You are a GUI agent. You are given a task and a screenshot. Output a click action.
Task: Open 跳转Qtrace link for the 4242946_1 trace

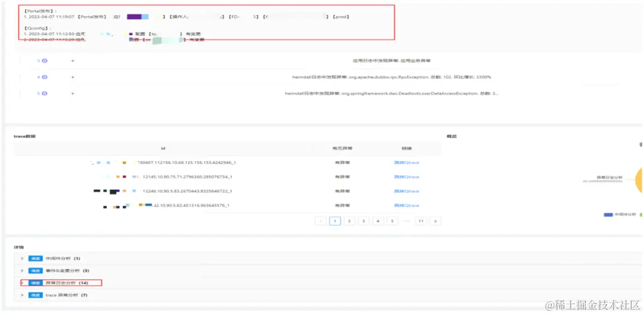[x=406, y=163]
